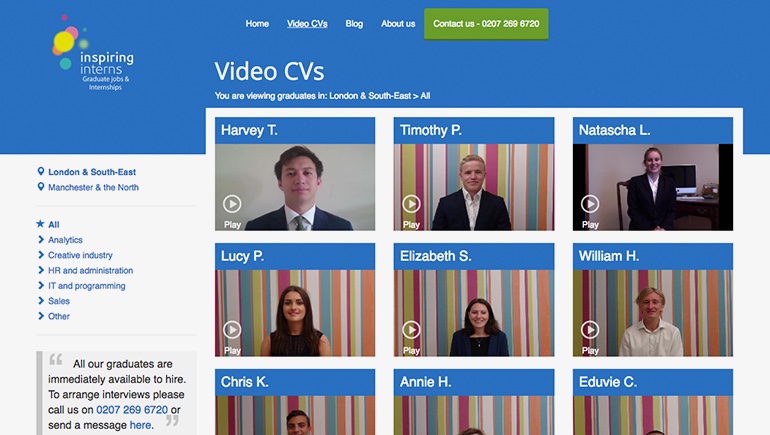
Task: Click Contact us green button
Action: (486, 24)
